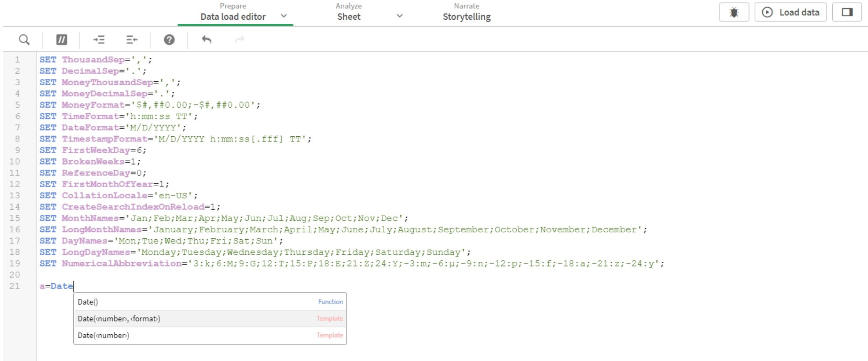Viewport: 868px width, 361px height.
Task: Open the help mode question icon
Action: pyautogui.click(x=169, y=40)
